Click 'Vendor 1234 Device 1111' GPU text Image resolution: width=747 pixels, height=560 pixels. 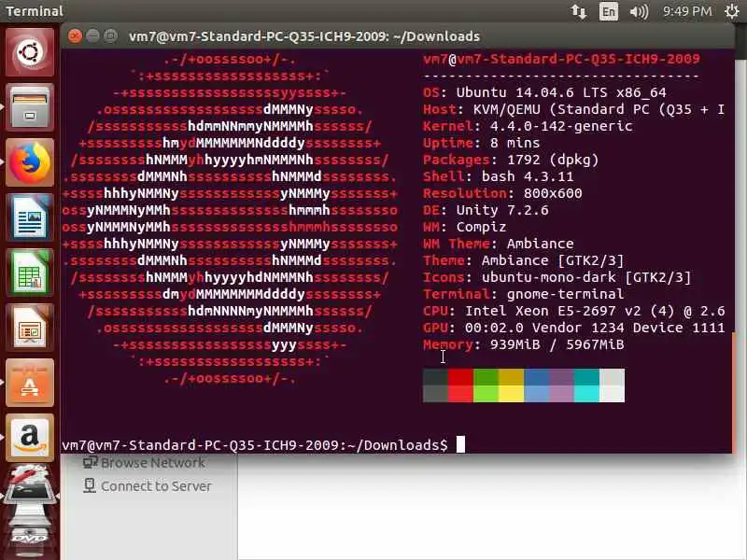pyautogui.click(x=628, y=328)
